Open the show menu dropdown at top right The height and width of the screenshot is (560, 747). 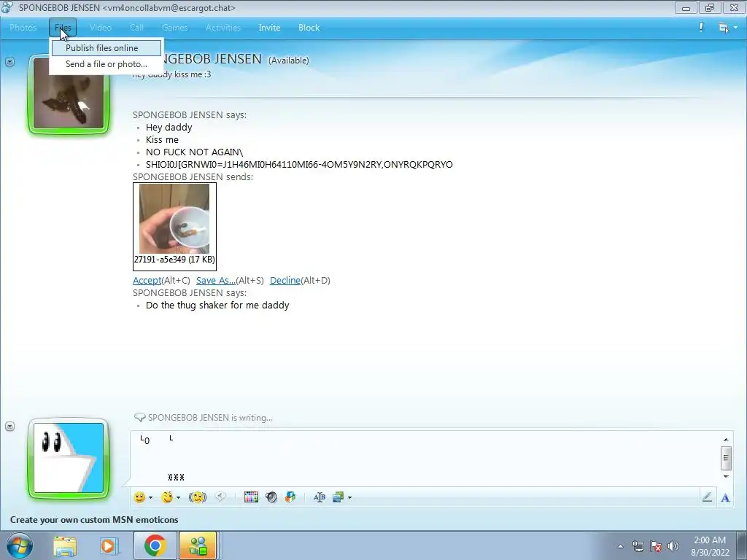point(728,28)
